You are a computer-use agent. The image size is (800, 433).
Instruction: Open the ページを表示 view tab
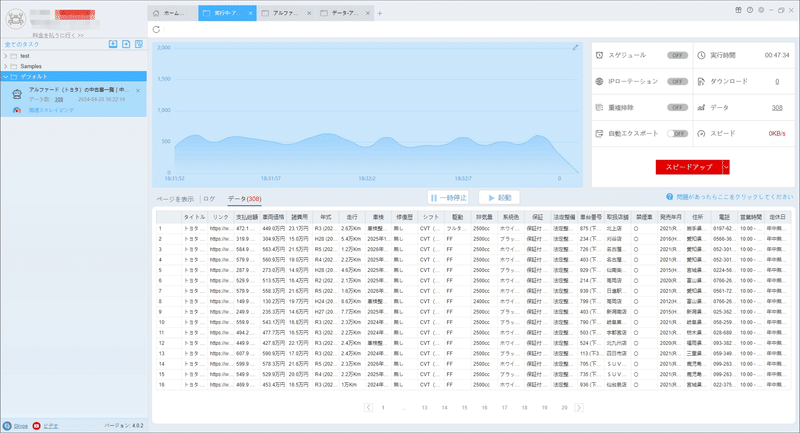pos(175,199)
